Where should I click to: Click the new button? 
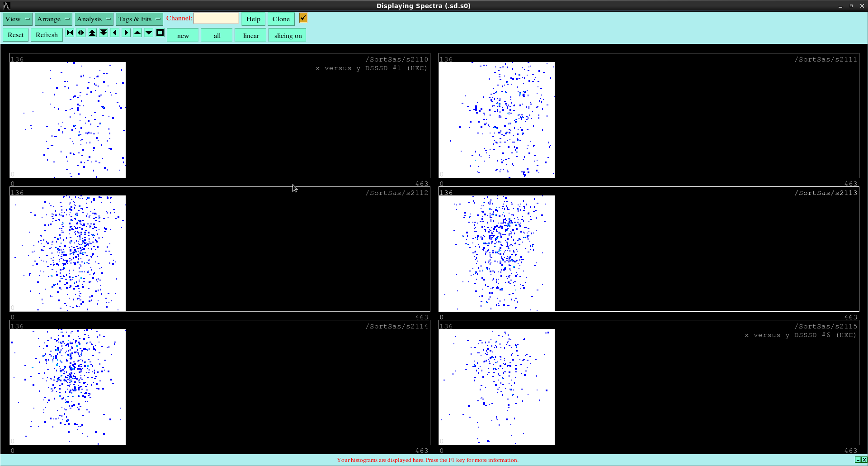183,36
